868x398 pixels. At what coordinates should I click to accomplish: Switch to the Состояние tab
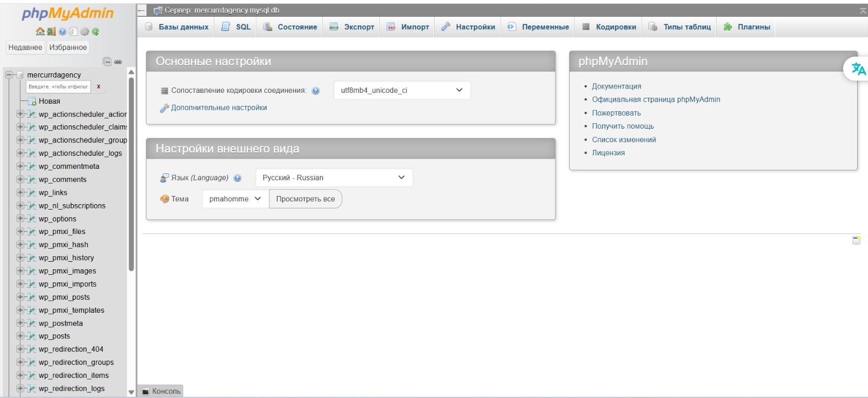(x=290, y=27)
